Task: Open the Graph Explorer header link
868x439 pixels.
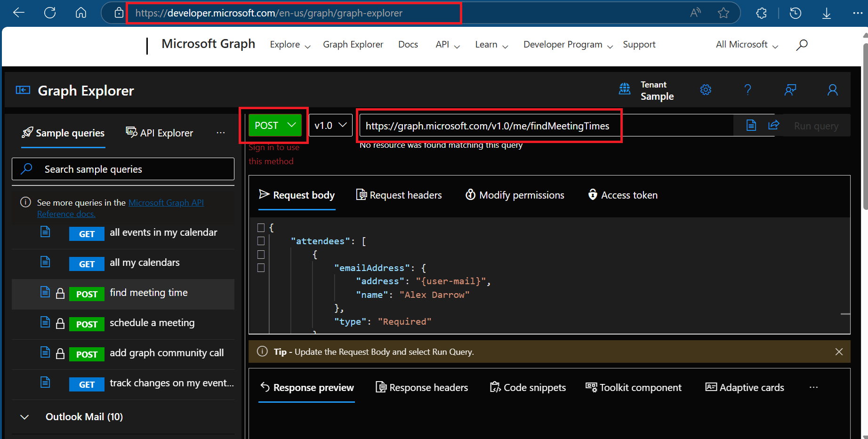Action: (353, 45)
